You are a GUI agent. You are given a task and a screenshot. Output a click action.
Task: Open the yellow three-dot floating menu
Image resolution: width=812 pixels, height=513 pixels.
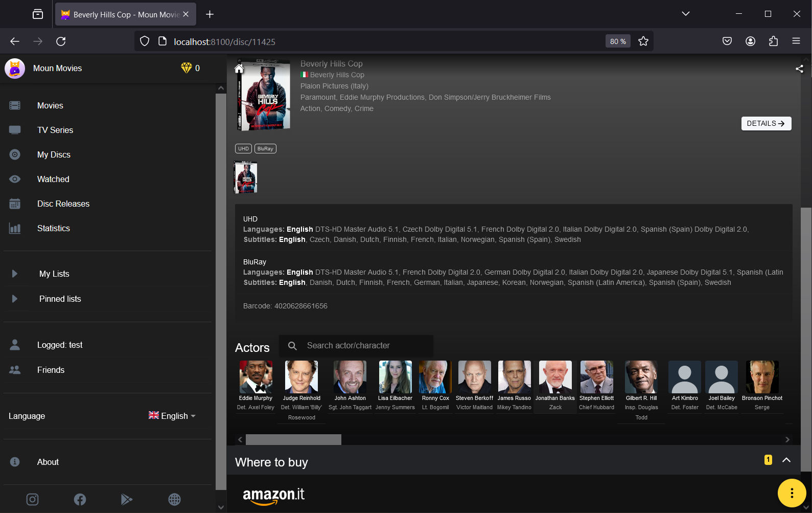click(x=792, y=493)
